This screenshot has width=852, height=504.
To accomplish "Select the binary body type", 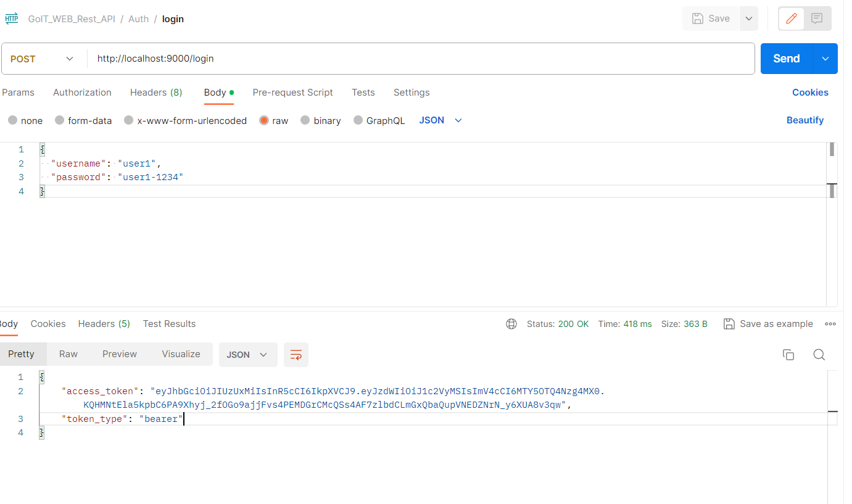I will 321,120.
